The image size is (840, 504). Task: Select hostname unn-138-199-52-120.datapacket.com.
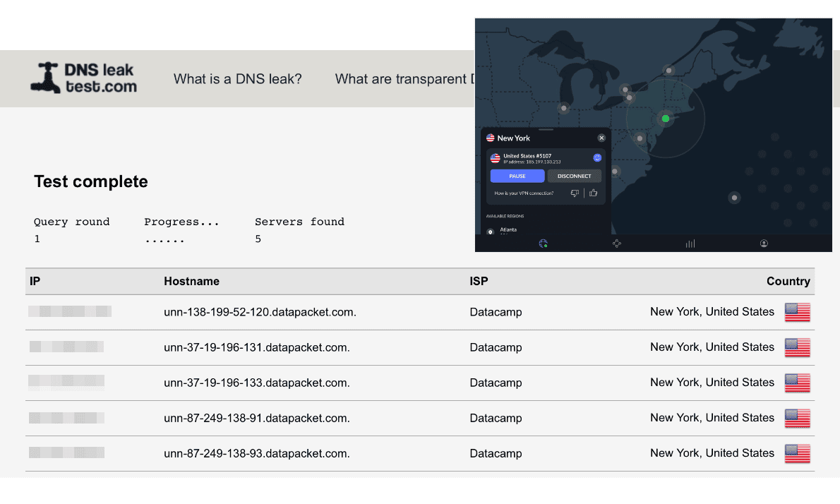(x=260, y=312)
